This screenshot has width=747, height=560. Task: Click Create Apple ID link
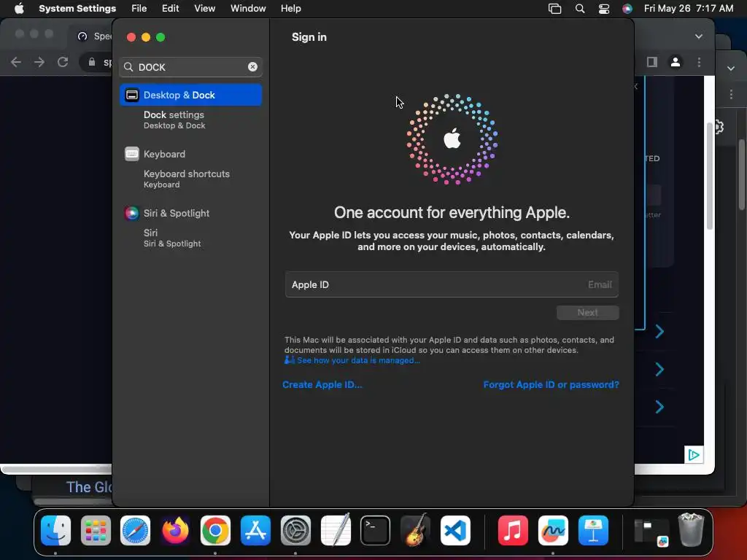322,384
